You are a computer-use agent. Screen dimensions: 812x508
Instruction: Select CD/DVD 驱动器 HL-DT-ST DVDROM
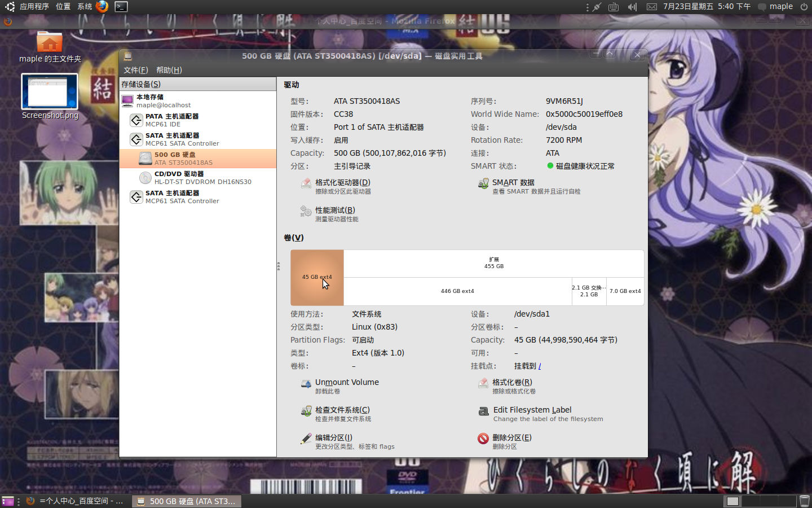tap(198, 178)
